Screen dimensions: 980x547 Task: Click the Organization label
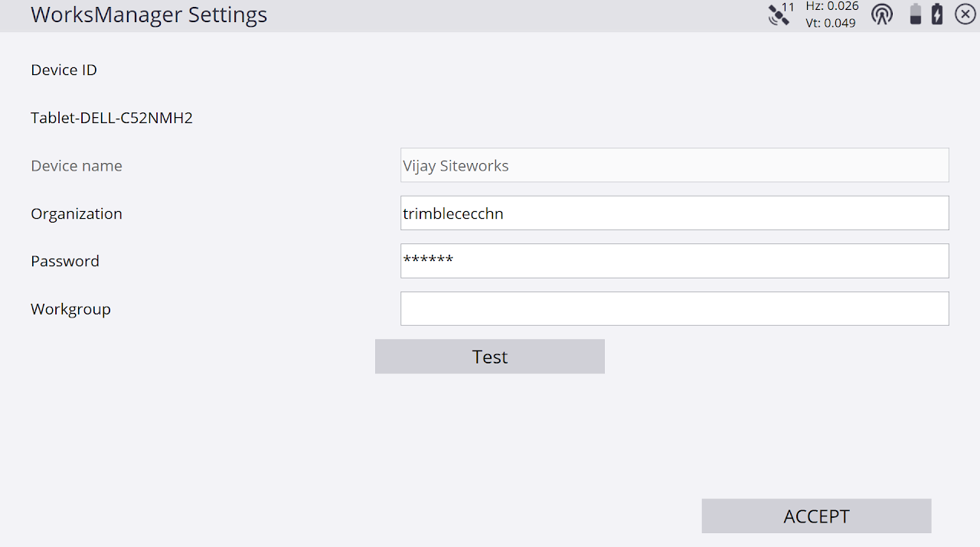77,213
